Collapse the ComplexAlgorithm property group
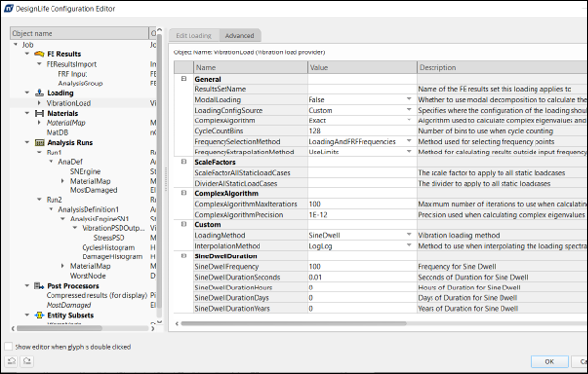 [184, 193]
